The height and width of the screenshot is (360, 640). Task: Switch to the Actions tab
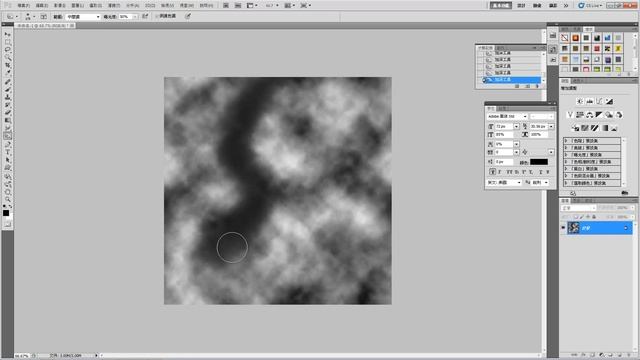pos(502,48)
